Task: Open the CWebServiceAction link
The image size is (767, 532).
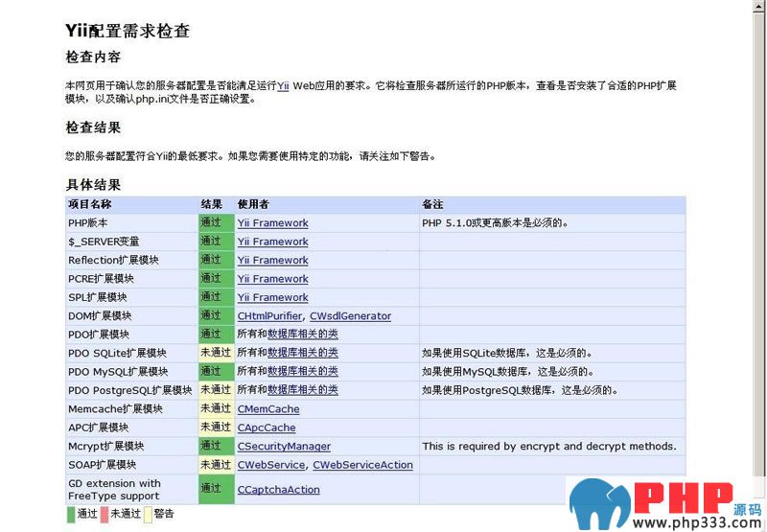Action: click(x=363, y=465)
